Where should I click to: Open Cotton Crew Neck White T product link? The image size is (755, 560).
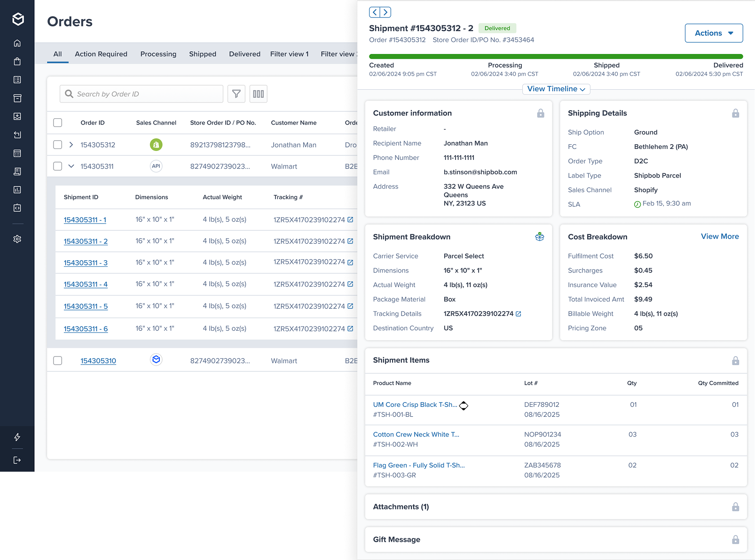coord(416,435)
